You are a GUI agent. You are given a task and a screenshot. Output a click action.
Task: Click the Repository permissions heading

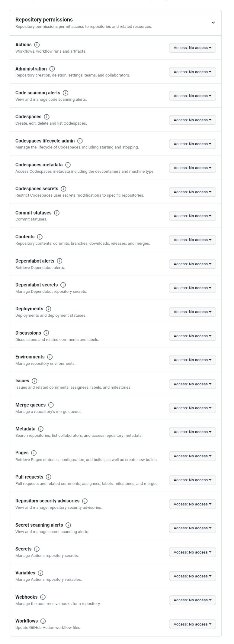(44, 20)
